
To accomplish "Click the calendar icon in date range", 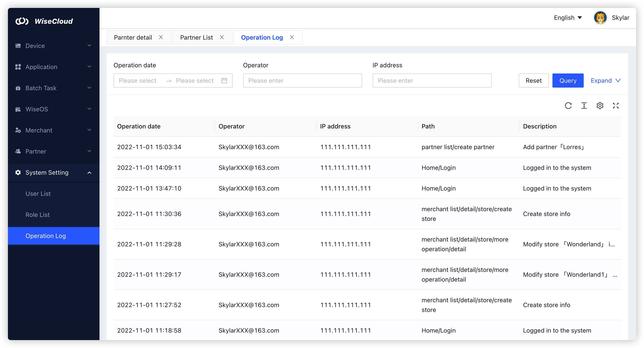I will 224,81.
